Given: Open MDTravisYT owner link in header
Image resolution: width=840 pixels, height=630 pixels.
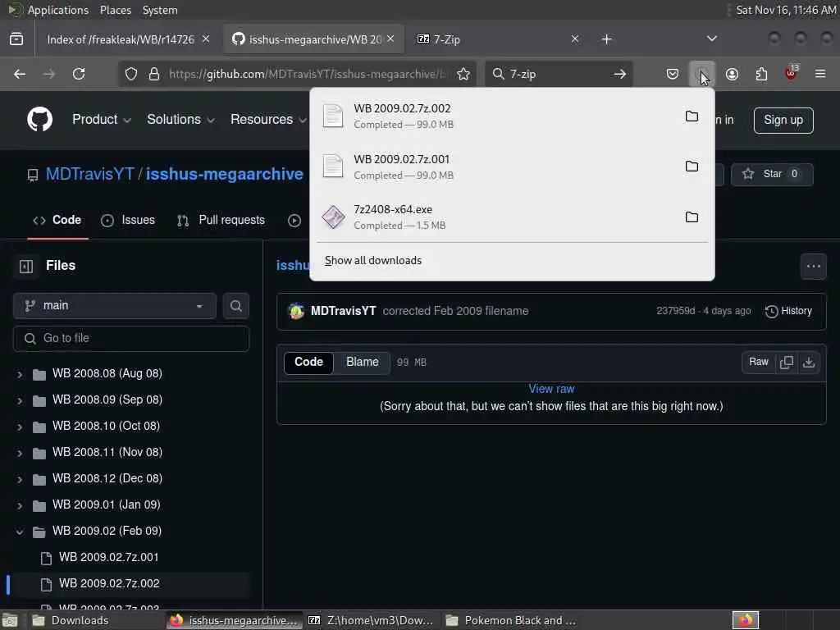Looking at the screenshot, I should pyautogui.click(x=89, y=174).
